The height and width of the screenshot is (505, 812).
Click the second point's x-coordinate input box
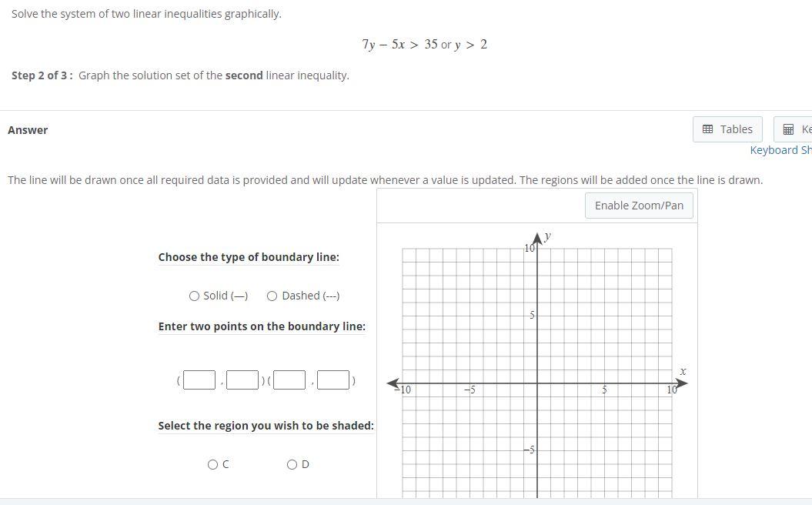289,379
